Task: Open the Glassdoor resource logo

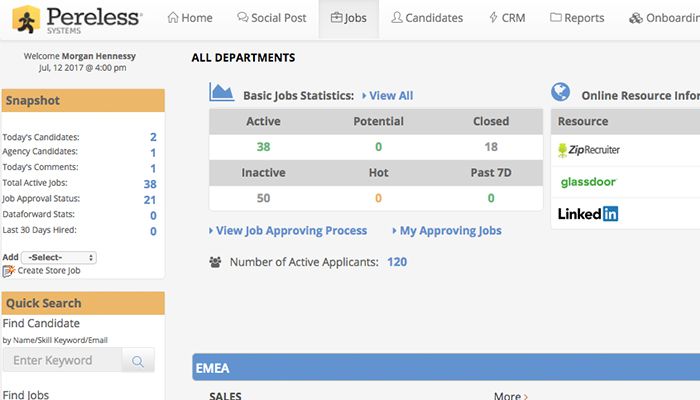Action: pyautogui.click(x=587, y=182)
